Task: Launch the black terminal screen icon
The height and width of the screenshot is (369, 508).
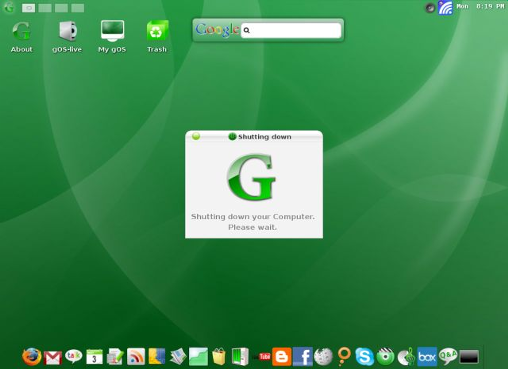Action: click(x=469, y=357)
